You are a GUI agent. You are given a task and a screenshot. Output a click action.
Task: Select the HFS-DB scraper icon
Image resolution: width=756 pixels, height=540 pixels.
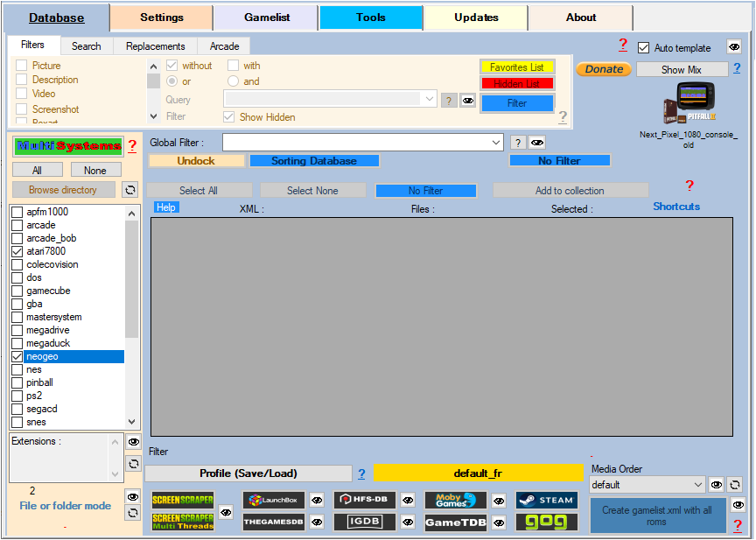pos(365,501)
